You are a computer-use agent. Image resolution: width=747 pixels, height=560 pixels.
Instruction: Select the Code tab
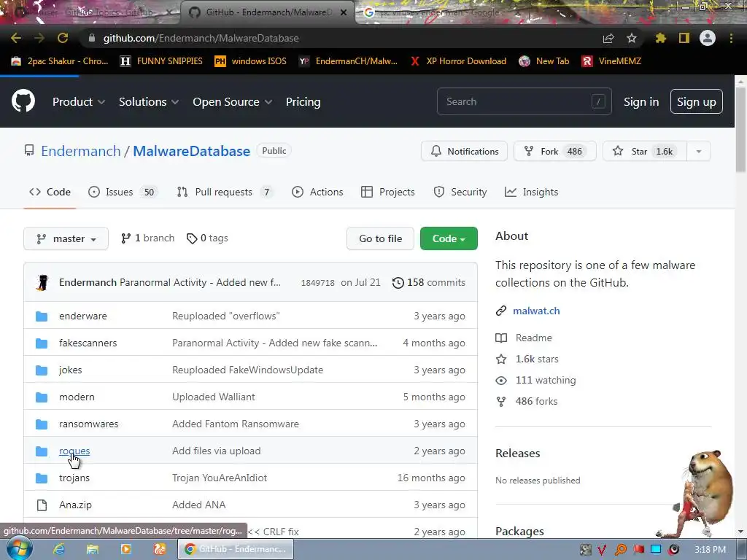[50, 192]
